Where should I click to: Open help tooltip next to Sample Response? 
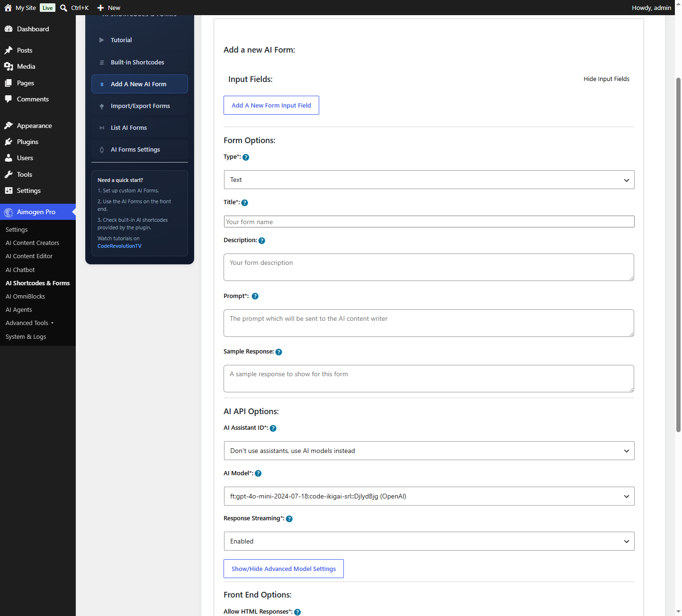pos(278,352)
